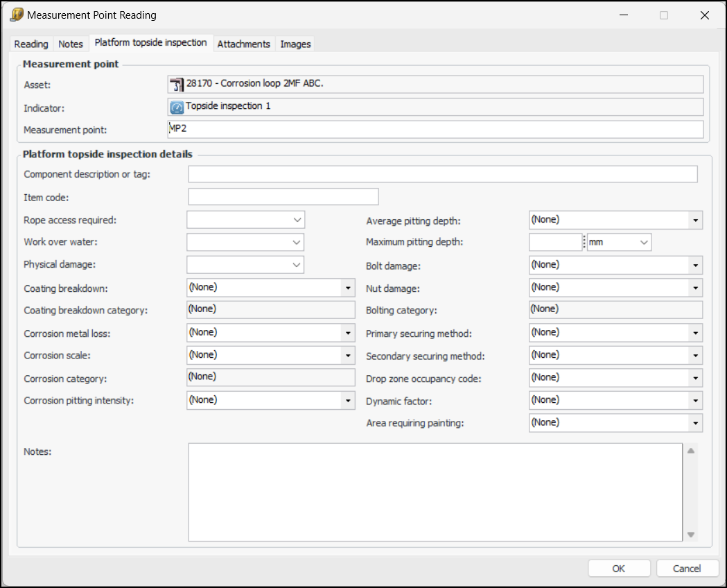Click the notes scrollbar down arrow
The width and height of the screenshot is (727, 588).
pos(690,534)
